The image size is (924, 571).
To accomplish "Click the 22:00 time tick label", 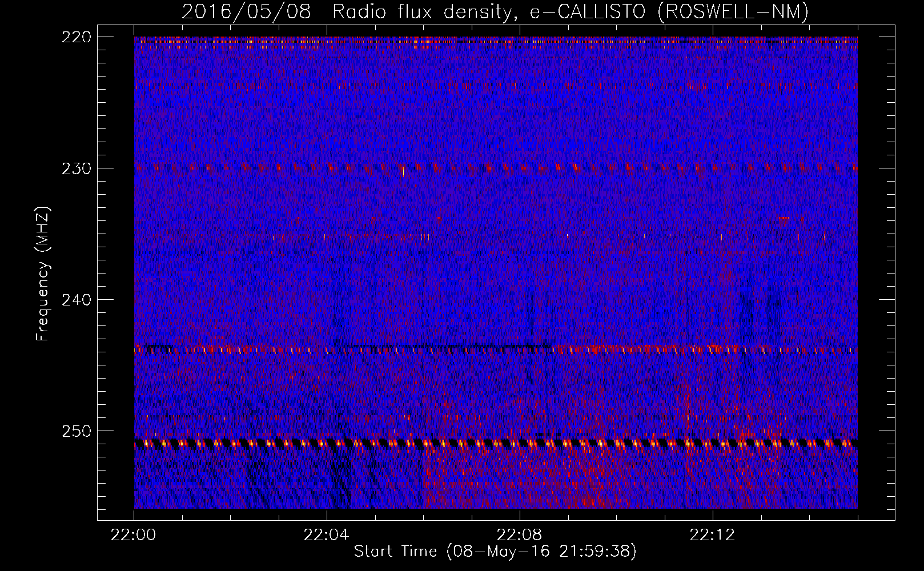I will tap(134, 535).
